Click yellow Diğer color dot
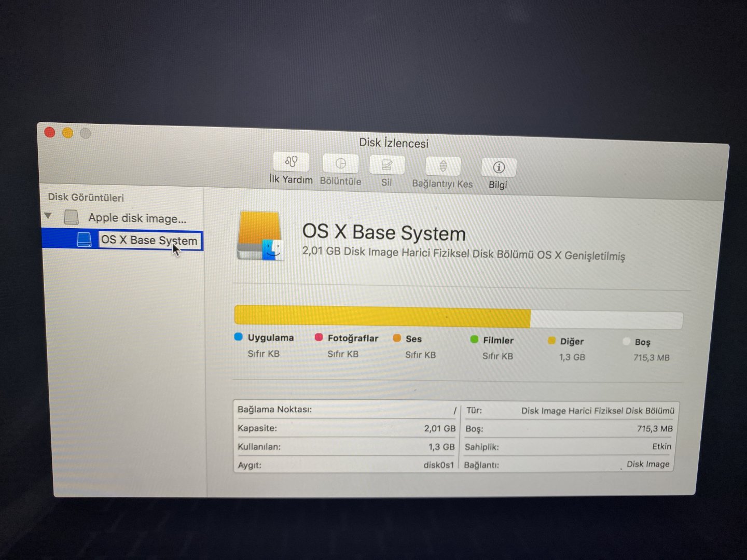This screenshot has height=560, width=747. pyautogui.click(x=551, y=341)
